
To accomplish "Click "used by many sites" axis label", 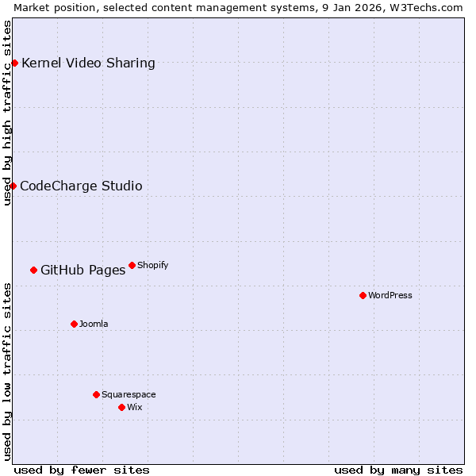I will 398,470.
